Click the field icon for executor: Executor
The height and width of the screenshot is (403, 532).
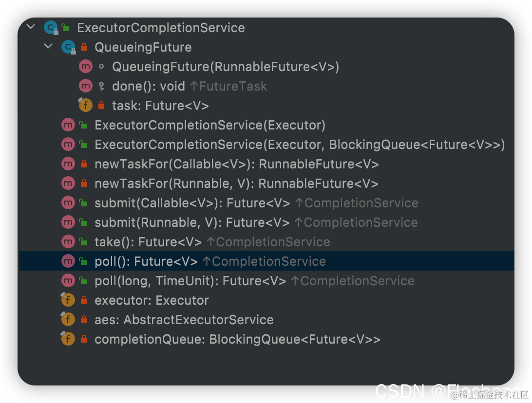coord(68,299)
